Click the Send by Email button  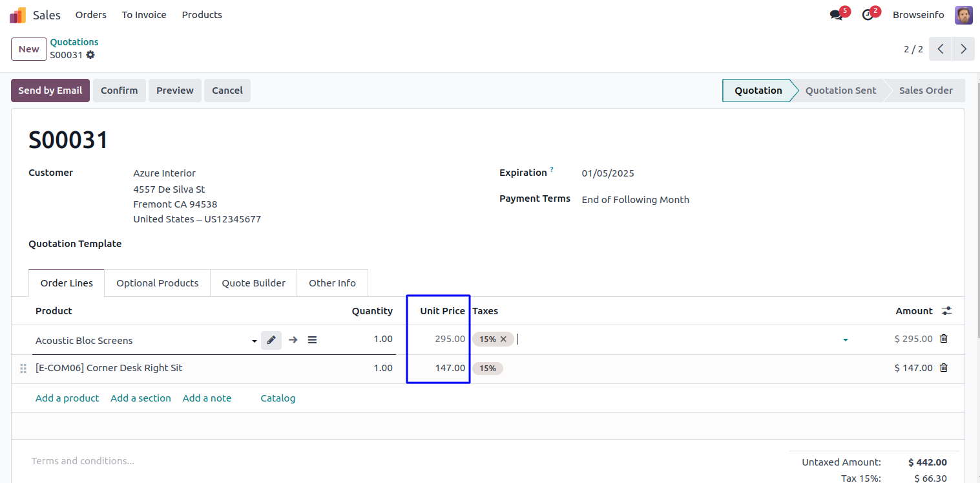pos(50,91)
